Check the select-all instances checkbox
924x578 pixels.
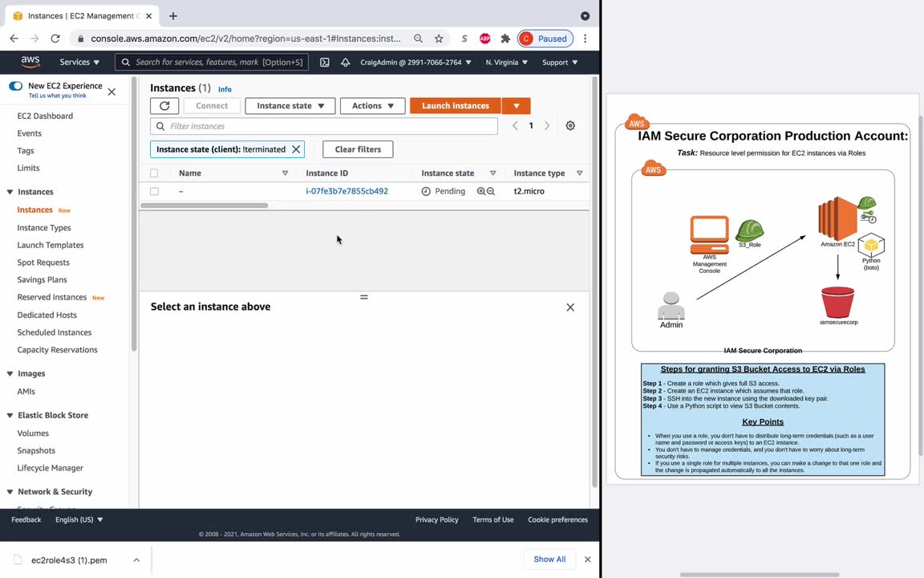[x=154, y=173]
